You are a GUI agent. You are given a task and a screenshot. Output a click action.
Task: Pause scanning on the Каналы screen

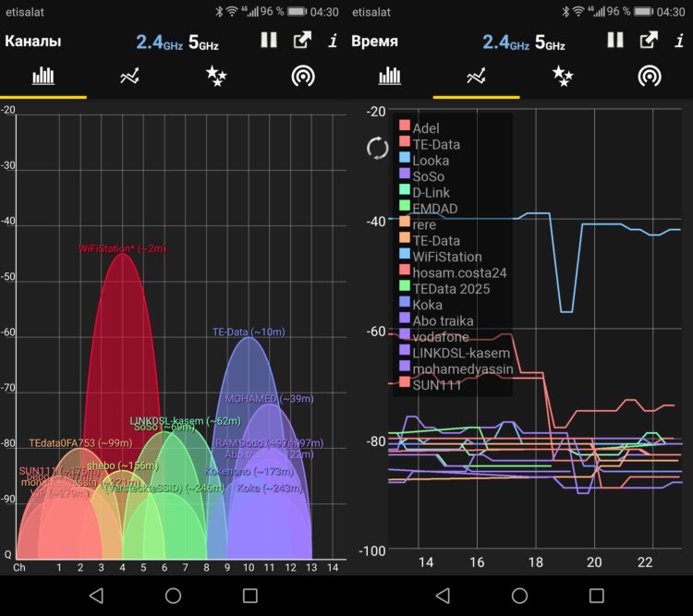coord(269,41)
